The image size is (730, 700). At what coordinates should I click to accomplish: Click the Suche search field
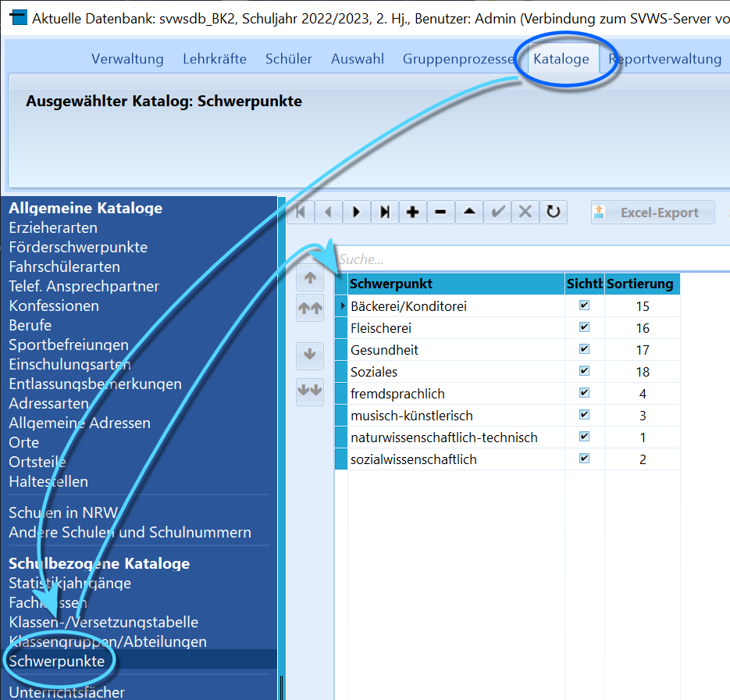[x=531, y=259]
